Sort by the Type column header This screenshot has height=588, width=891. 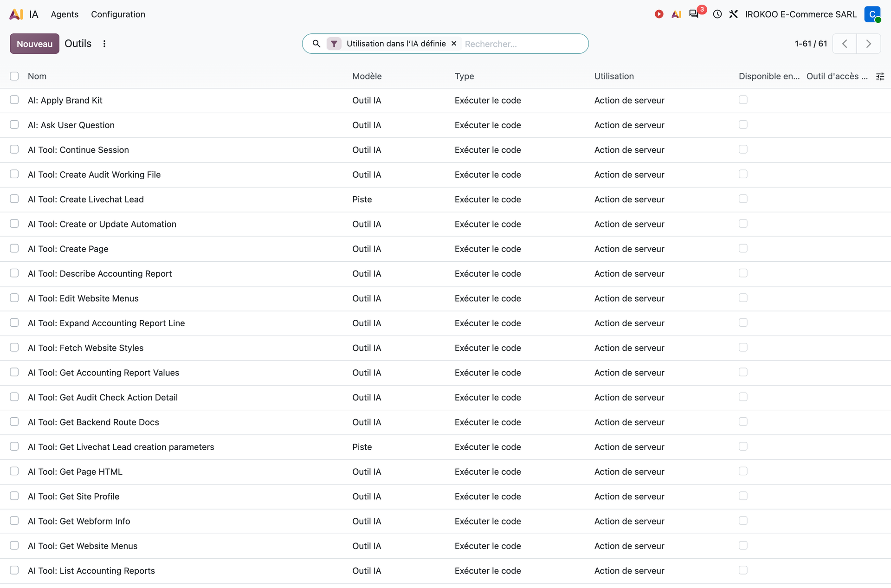point(464,76)
